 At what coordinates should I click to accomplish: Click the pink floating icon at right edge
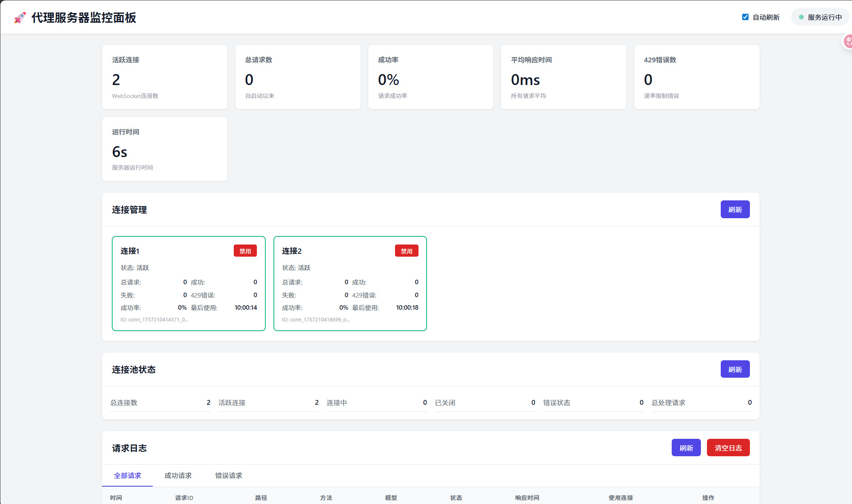[x=847, y=41]
